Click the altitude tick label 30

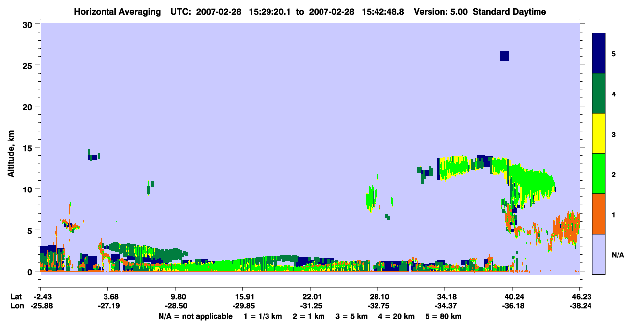point(27,24)
